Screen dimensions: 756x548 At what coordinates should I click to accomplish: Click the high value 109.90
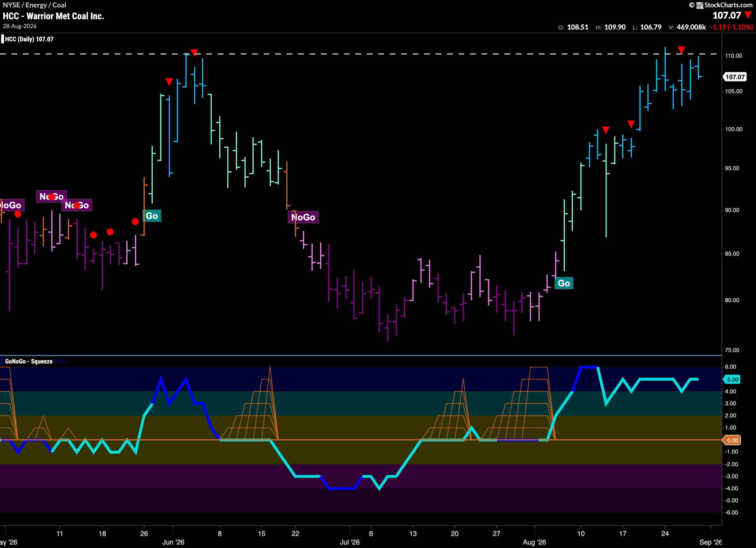tap(615, 27)
